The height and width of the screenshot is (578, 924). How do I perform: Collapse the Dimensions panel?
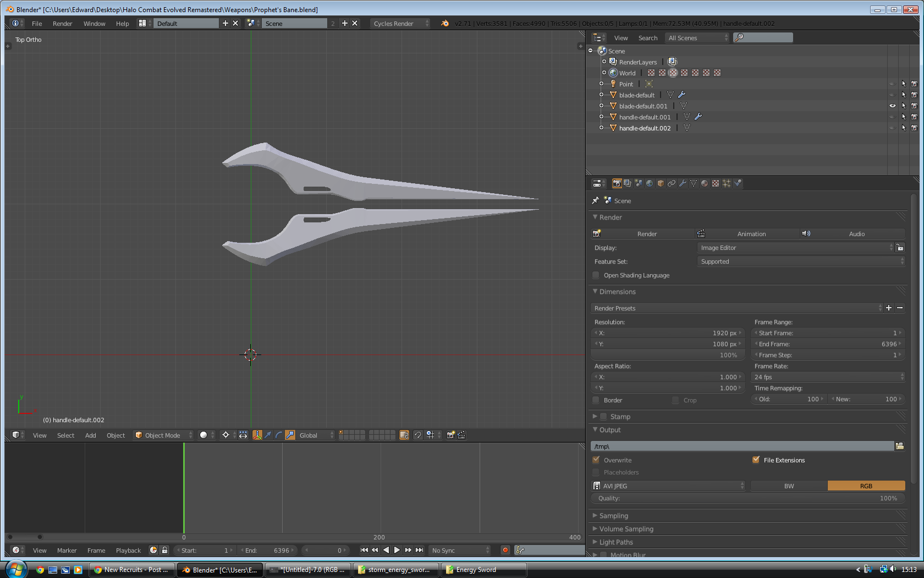(617, 292)
